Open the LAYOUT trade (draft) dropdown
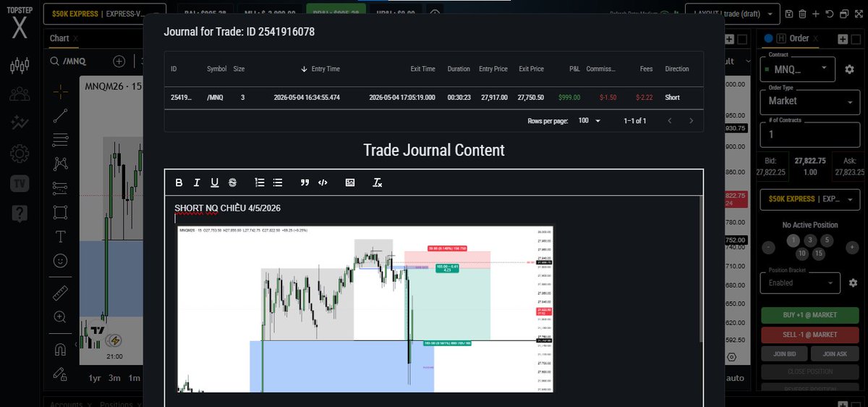Screen dimensions: 868x407 coord(733,14)
